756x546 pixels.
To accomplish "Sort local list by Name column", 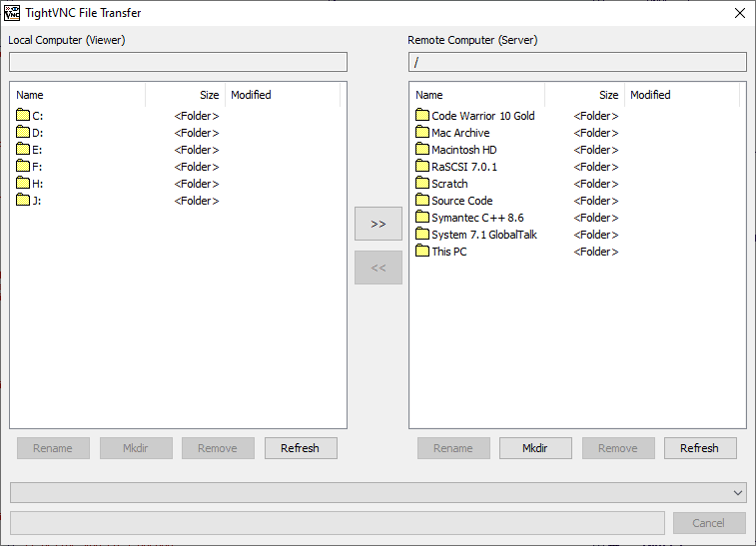I will point(78,95).
